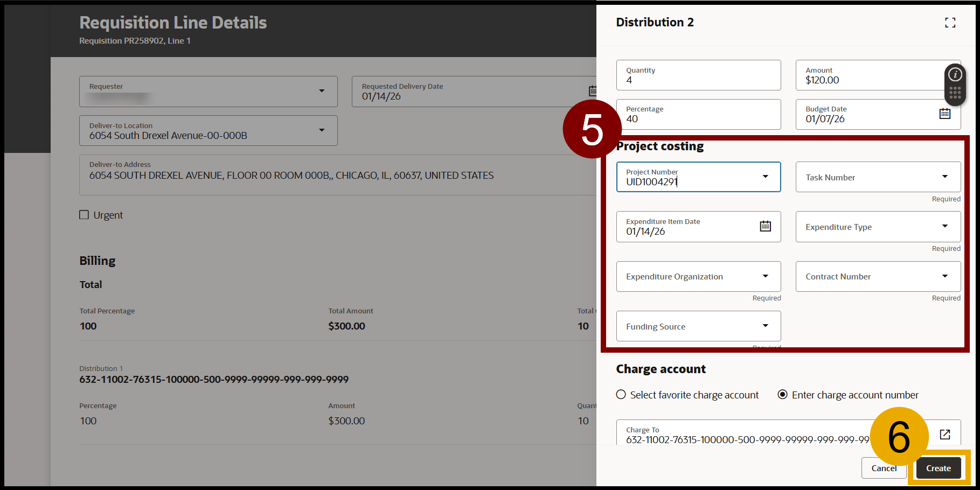This screenshot has width=980, height=490.
Task: Open the Budget Date calendar picker
Action: click(x=944, y=114)
